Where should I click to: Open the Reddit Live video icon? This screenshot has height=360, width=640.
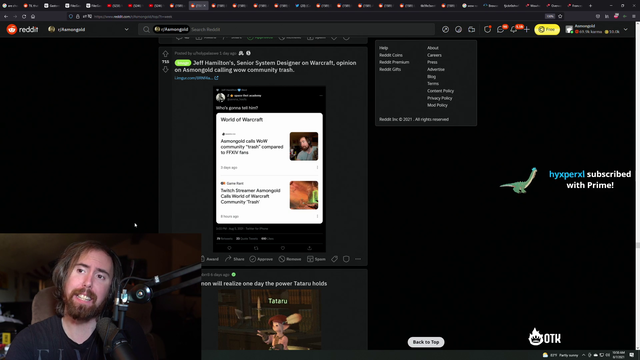471,29
